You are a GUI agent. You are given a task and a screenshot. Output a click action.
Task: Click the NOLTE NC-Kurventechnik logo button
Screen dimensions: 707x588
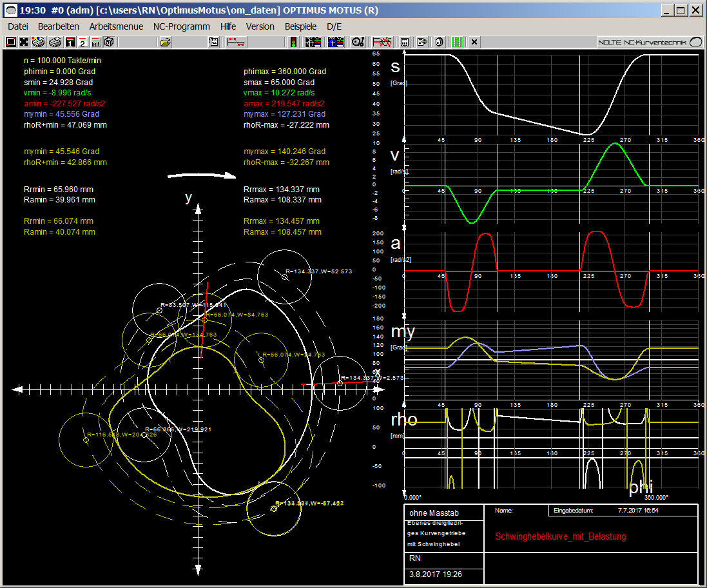650,42
